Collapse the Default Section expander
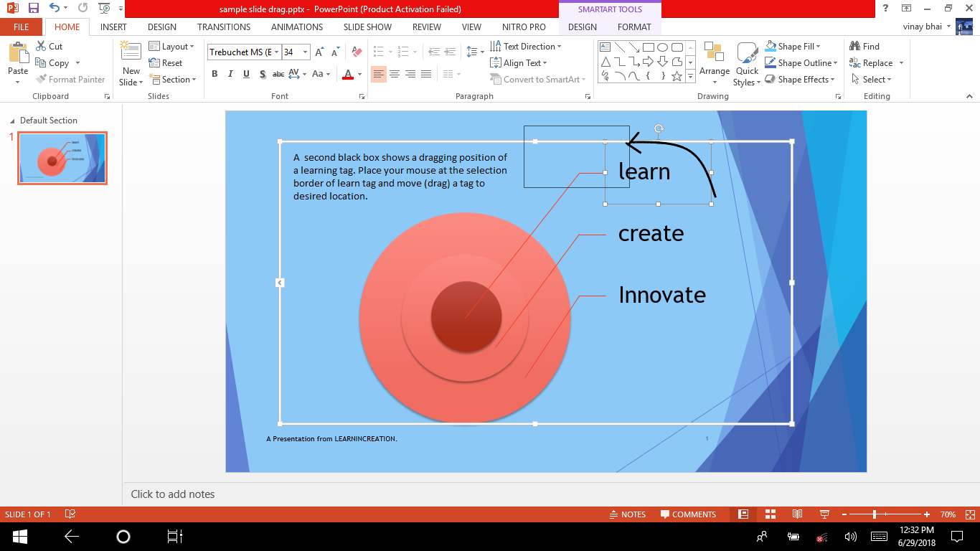980x551 pixels. pyautogui.click(x=12, y=121)
